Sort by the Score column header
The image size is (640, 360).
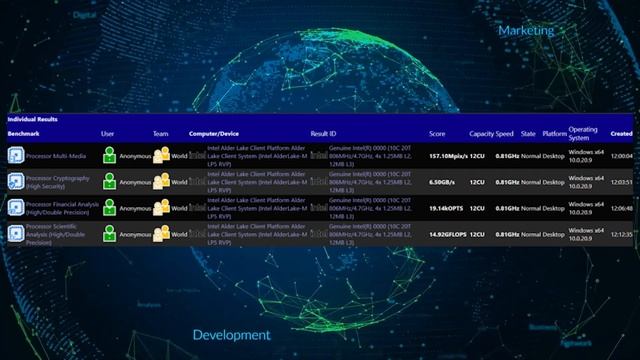(437, 134)
